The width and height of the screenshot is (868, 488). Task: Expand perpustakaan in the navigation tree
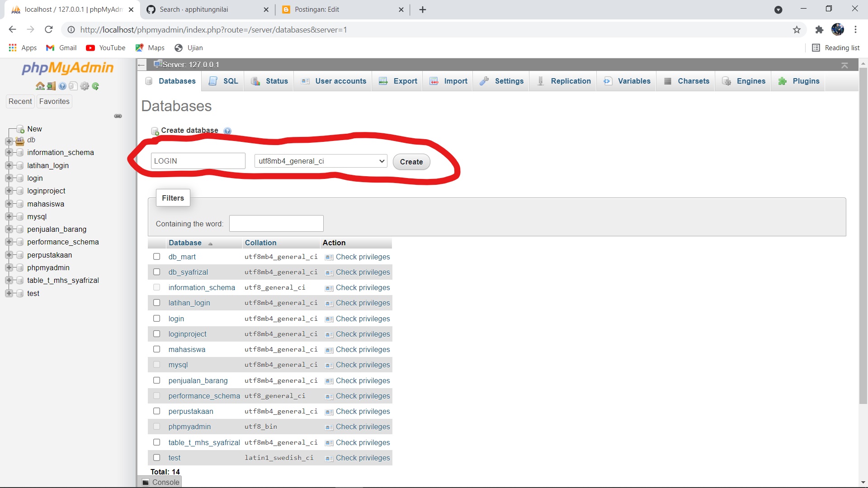[10, 255]
